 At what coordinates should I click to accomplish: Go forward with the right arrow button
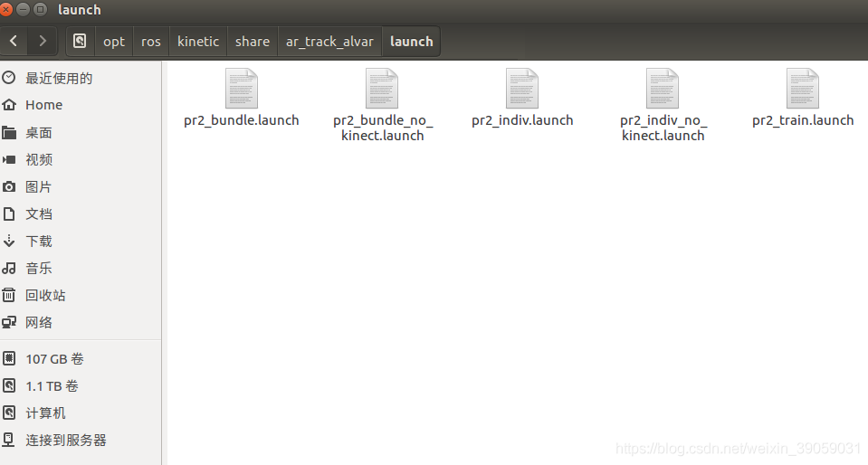pos(42,42)
